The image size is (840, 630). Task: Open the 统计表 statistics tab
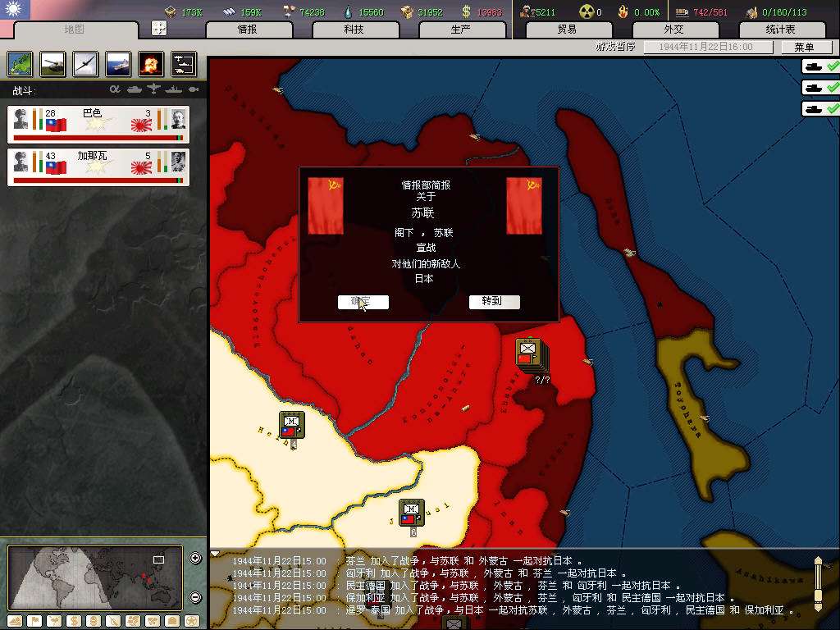tap(781, 30)
